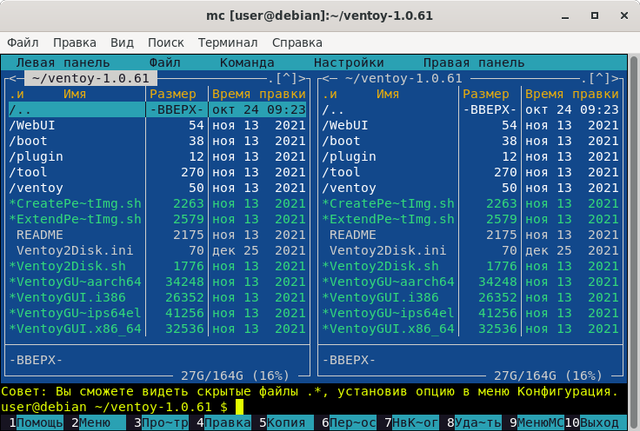640x431 pixels.
Task: Select /WebUI folder in right panel
Action: pos(470,125)
